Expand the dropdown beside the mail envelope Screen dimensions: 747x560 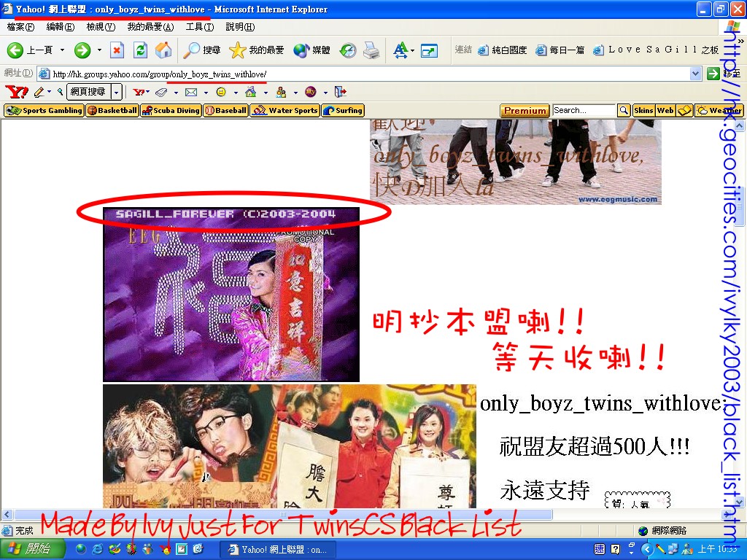click(206, 93)
